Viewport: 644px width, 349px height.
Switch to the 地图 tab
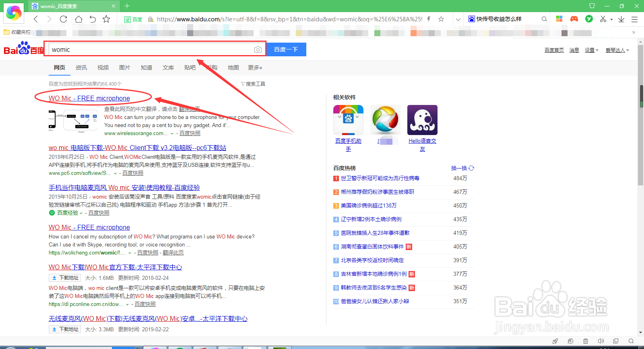pyautogui.click(x=233, y=68)
